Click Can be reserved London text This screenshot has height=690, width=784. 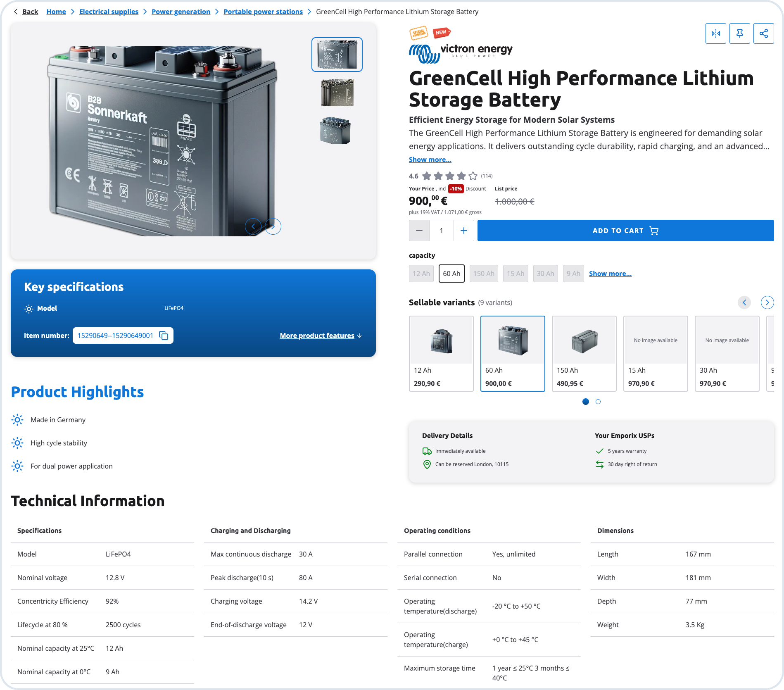pos(472,464)
